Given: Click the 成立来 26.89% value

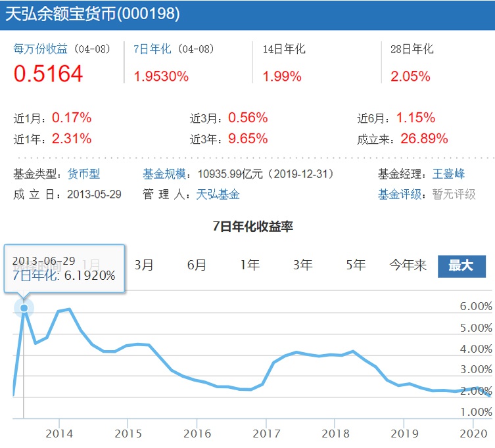Looking at the screenshot, I should tap(424, 139).
